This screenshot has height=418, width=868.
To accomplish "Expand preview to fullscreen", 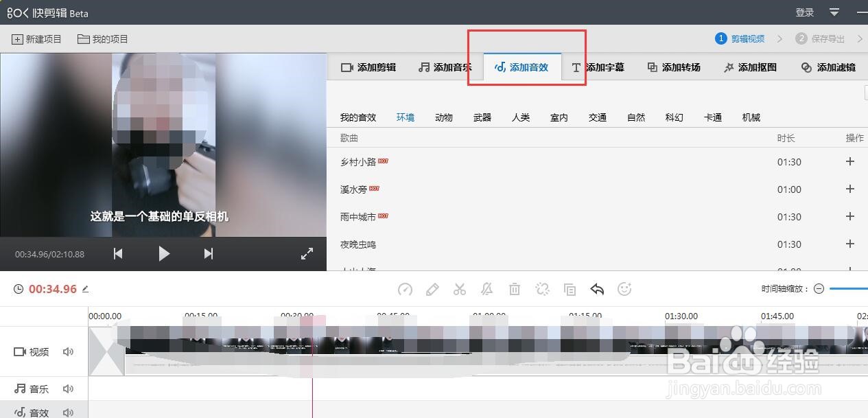I will 307,254.
